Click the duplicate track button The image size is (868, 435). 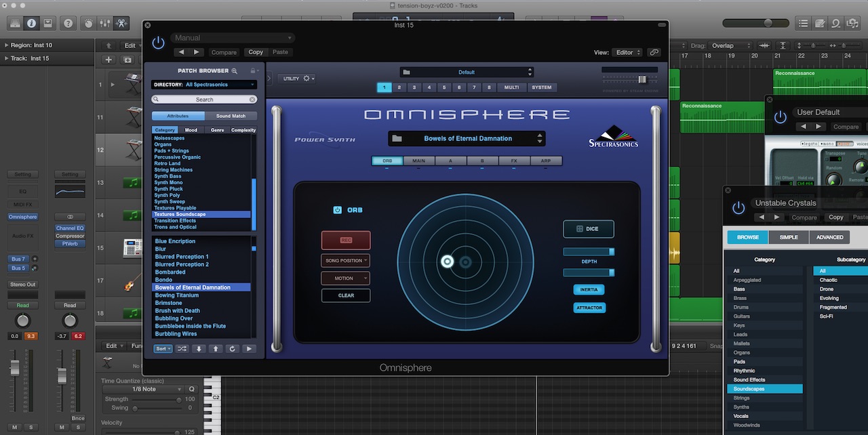tap(127, 60)
